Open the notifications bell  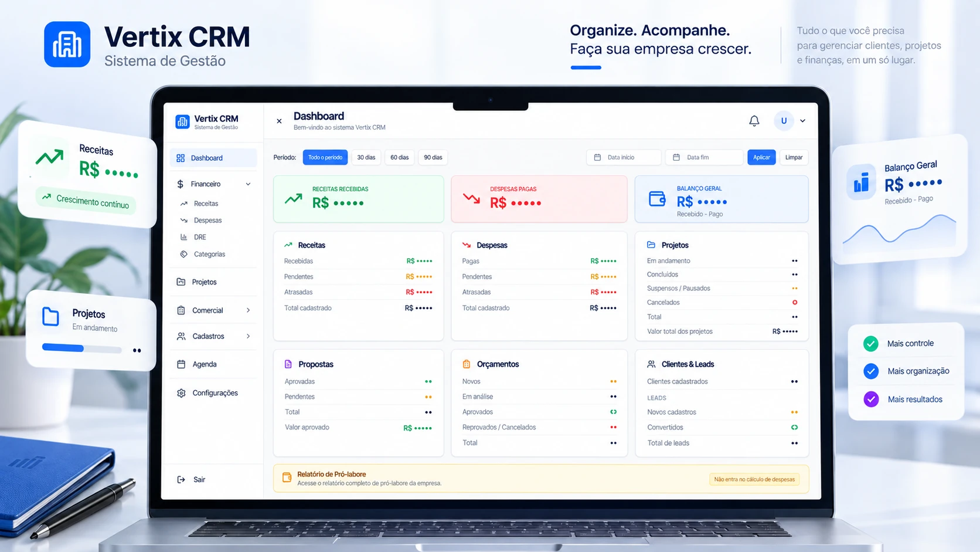(x=754, y=121)
